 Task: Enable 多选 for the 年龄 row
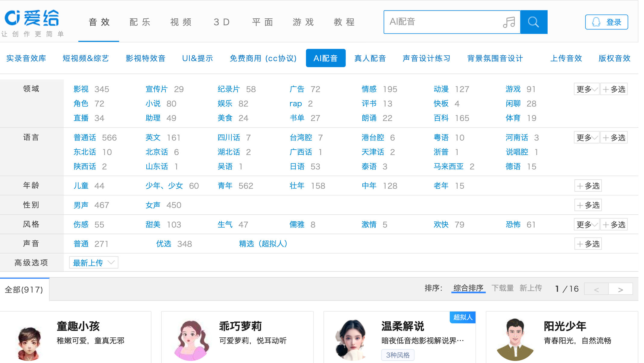[588, 186]
